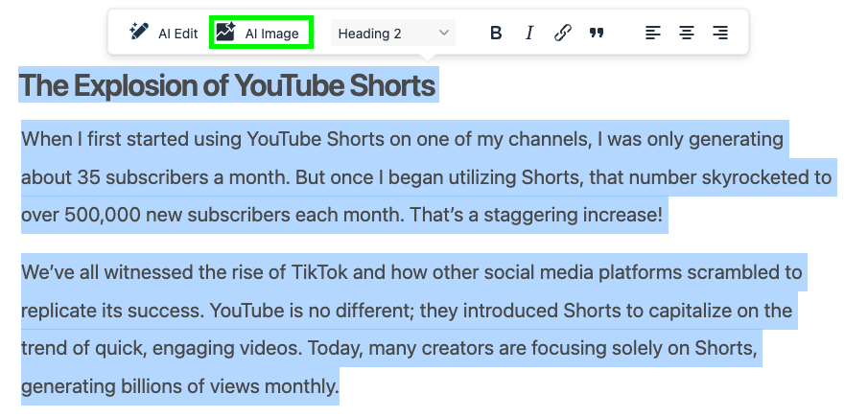868x417 pixels.
Task: Click the heading 'The Explosion of YouTube Shorts'
Action: tap(227, 85)
